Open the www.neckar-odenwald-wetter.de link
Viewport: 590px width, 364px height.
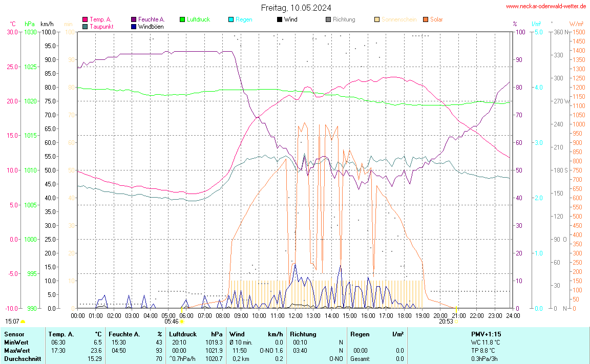click(x=546, y=6)
